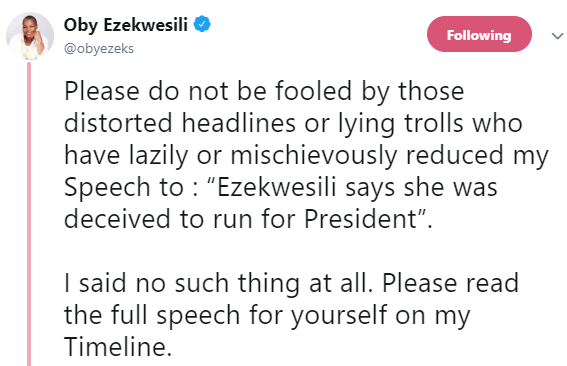Open the tweet options chevron menu
Viewport: 567px width, 366px height.
tap(557, 35)
